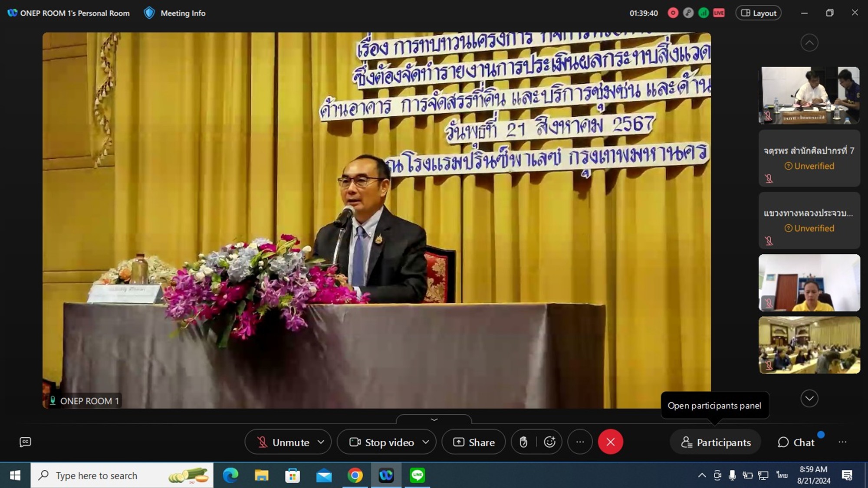Click the raise hand icon

point(523,442)
